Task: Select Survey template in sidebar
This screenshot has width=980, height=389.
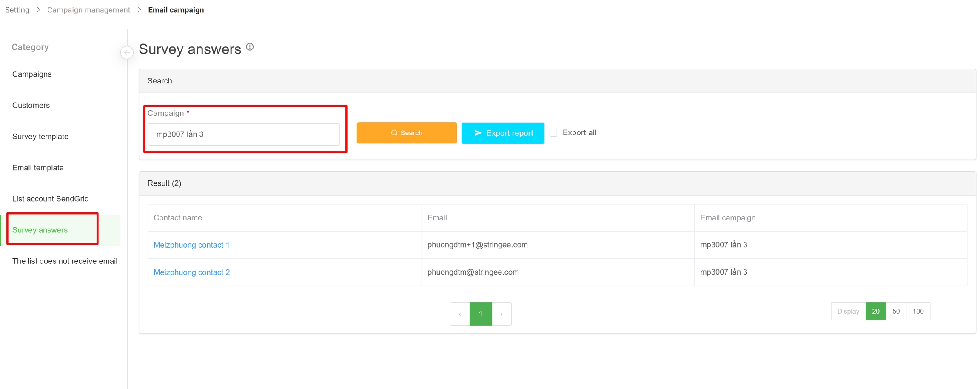Action: pos(40,137)
